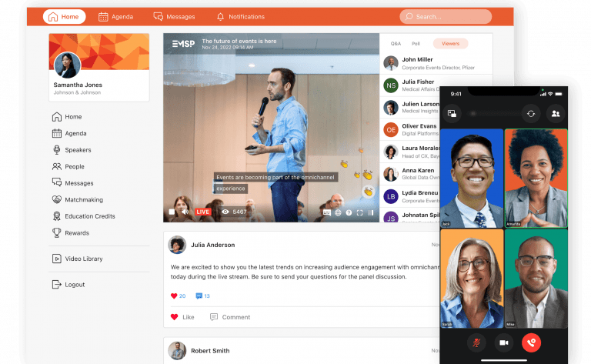Go to Notifications in the top bar
The width and height of the screenshot is (591, 364).
coord(240,16)
